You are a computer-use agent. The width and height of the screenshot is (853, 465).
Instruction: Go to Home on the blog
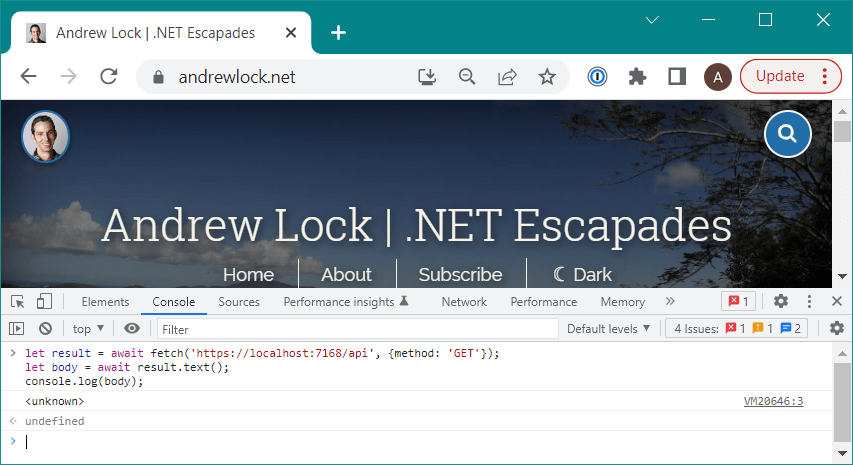coord(249,275)
